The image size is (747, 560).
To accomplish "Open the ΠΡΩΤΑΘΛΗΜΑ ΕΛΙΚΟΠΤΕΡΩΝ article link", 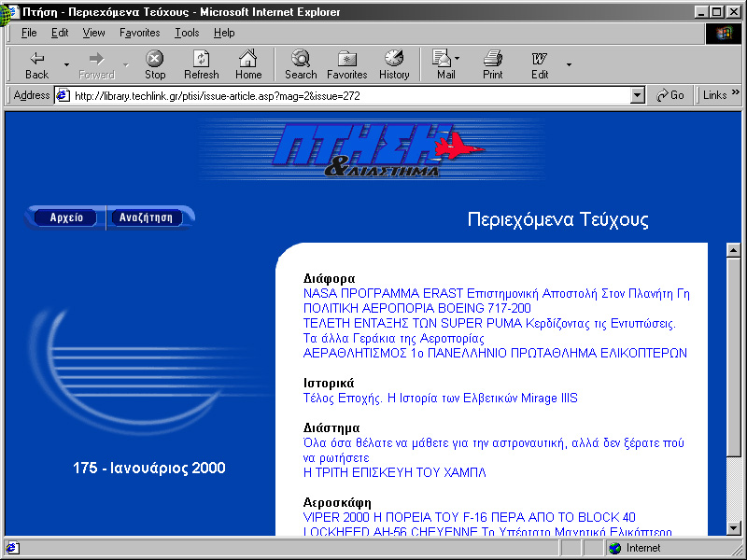I will [x=495, y=353].
